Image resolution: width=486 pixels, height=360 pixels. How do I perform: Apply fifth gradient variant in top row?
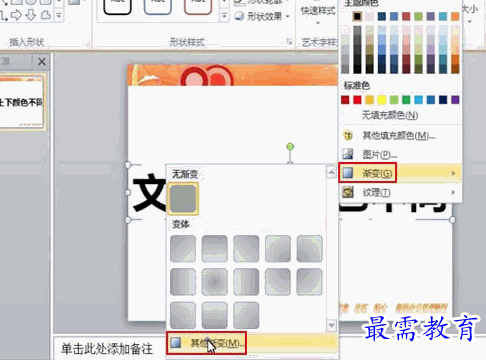coord(310,249)
